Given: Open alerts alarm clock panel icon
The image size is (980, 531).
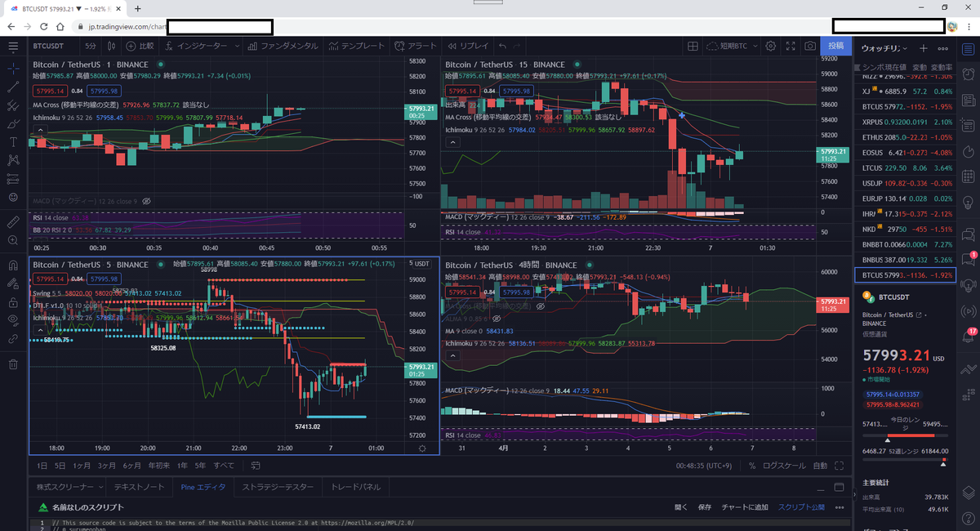Looking at the screenshot, I should pos(969,74).
